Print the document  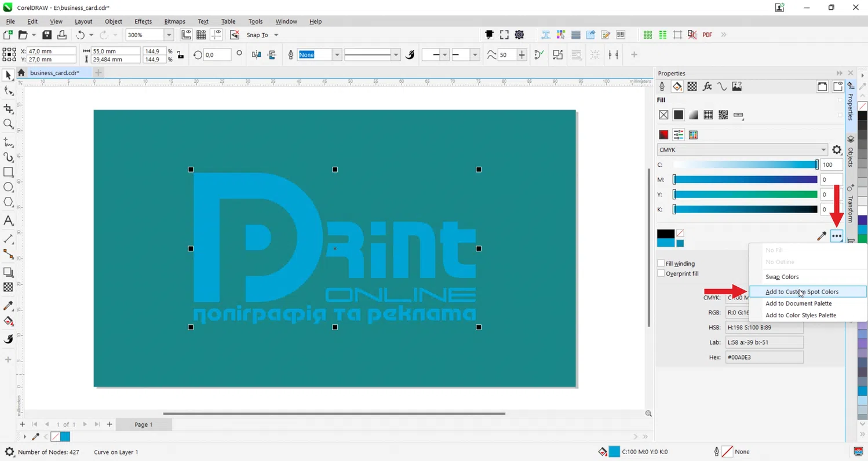[61, 35]
